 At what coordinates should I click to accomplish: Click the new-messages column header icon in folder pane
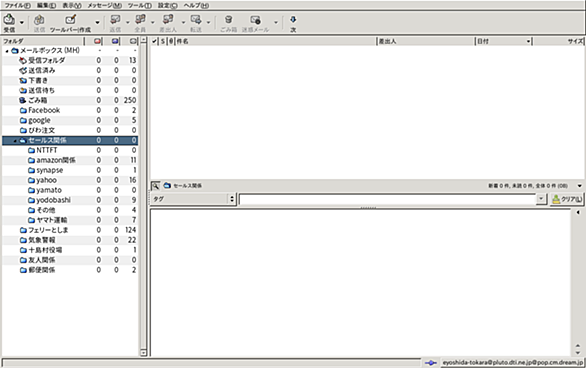pos(98,41)
